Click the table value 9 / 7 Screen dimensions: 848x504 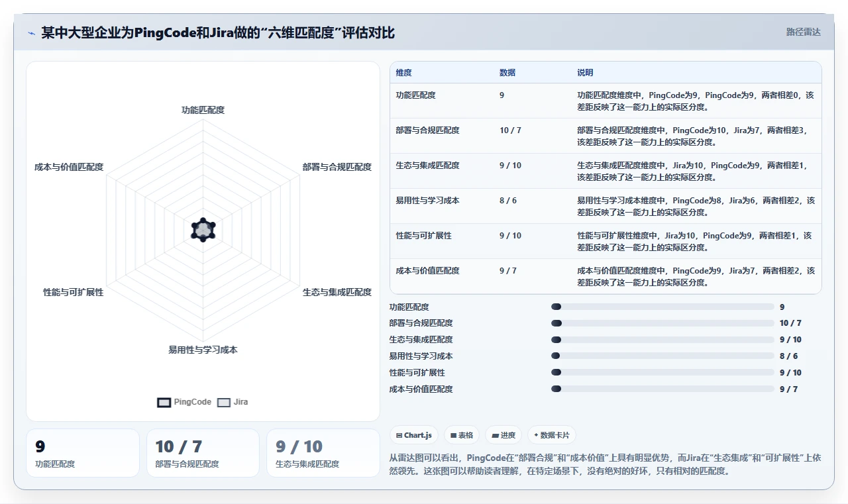[x=508, y=271]
